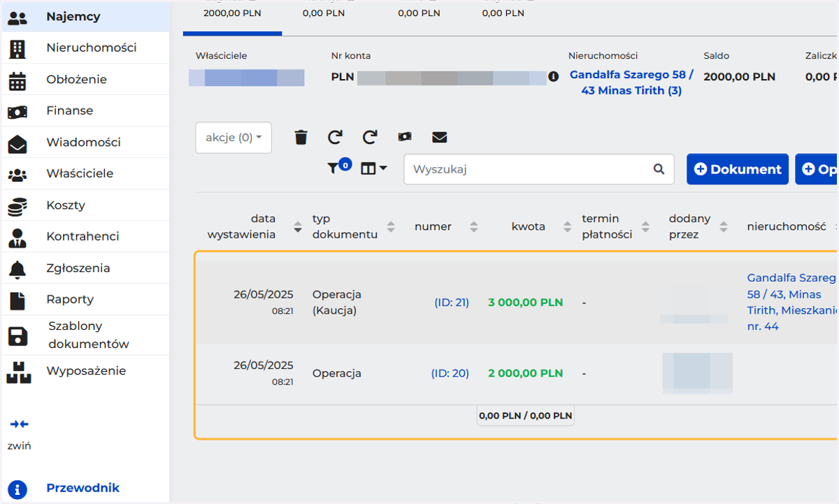Open document link (ID: 21)
This screenshot has height=504, width=839.
pos(452,303)
